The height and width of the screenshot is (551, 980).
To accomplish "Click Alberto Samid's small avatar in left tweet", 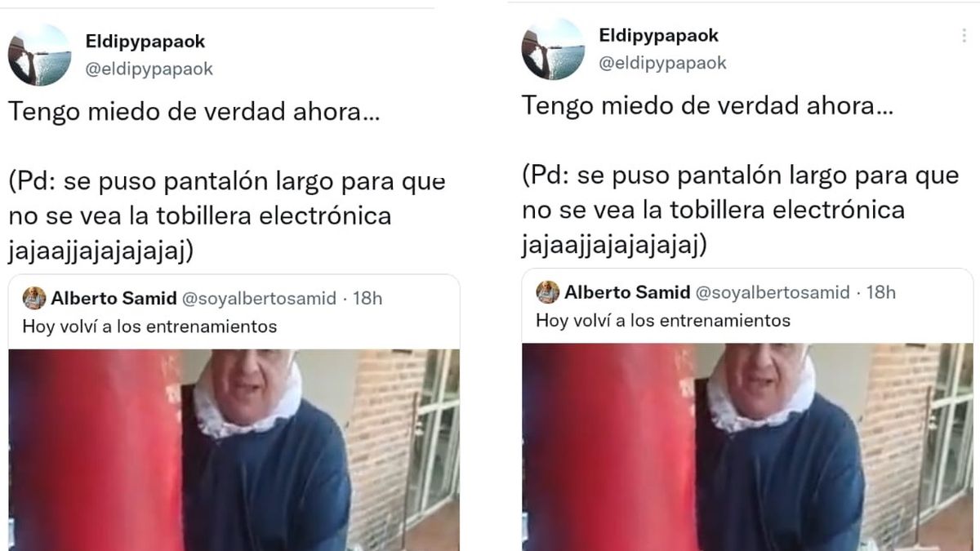I will [x=34, y=298].
